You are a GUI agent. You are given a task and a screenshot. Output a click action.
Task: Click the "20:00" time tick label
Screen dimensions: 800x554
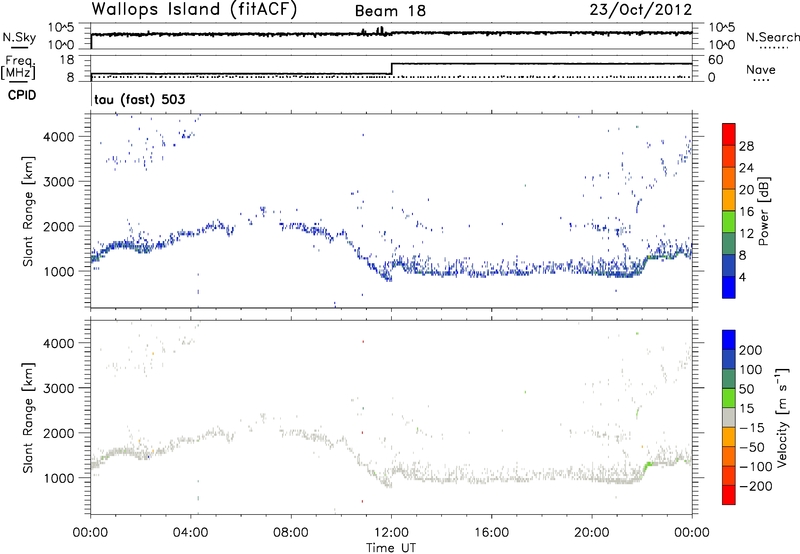(x=592, y=533)
